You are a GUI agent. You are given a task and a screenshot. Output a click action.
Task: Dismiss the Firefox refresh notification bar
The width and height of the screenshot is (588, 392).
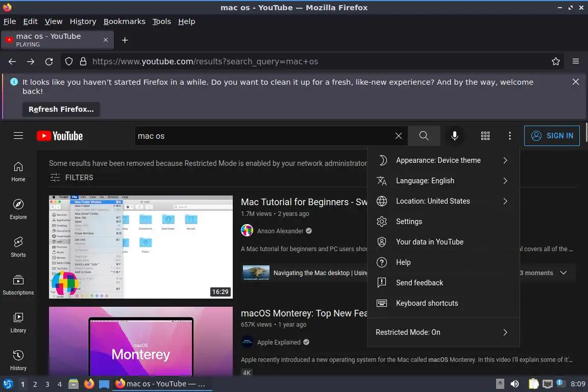(576, 82)
